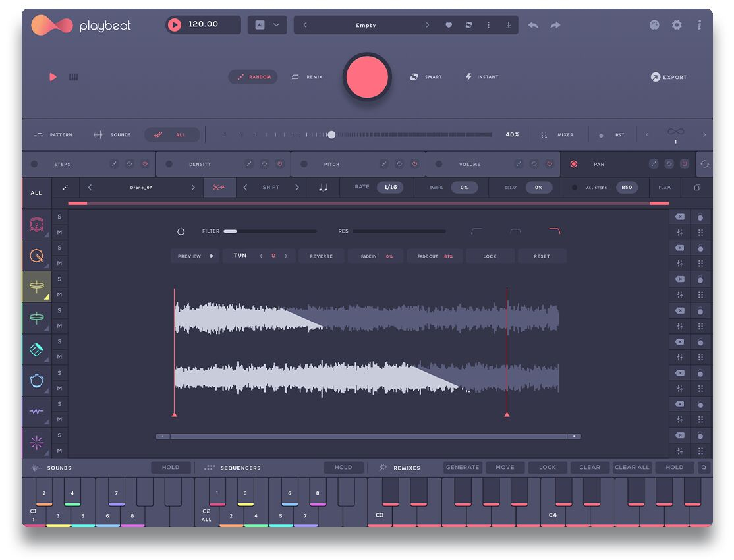Viewport: 734px width, 560px height.
Task: Click the 40% randomization slider handle
Action: click(x=331, y=135)
